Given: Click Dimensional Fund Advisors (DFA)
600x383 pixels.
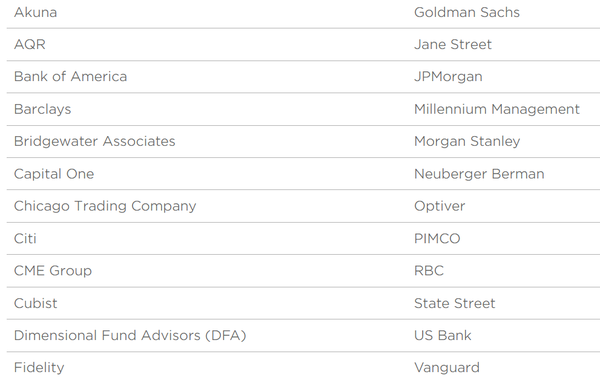Looking at the screenshot, I should tap(130, 335).
